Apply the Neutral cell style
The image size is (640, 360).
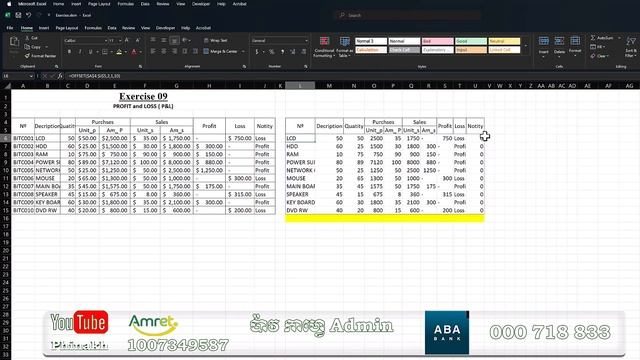point(504,41)
